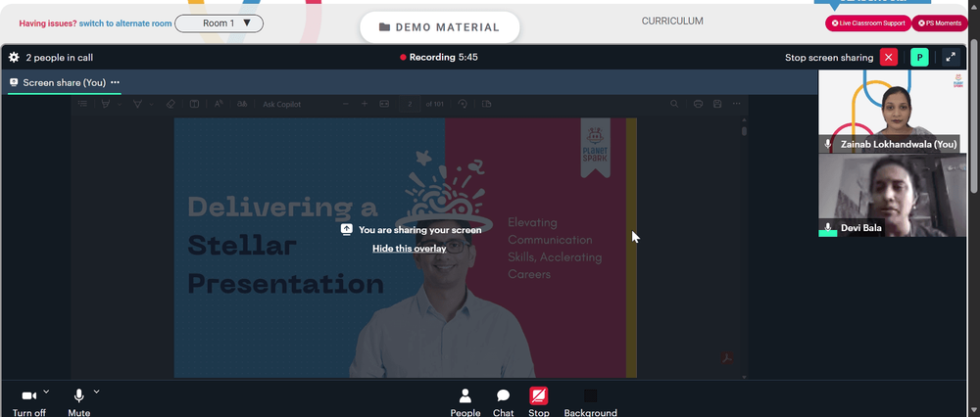Viewport: 980px width, 417px height.
Task: Open PDF contents list icon
Action: tap(82, 104)
